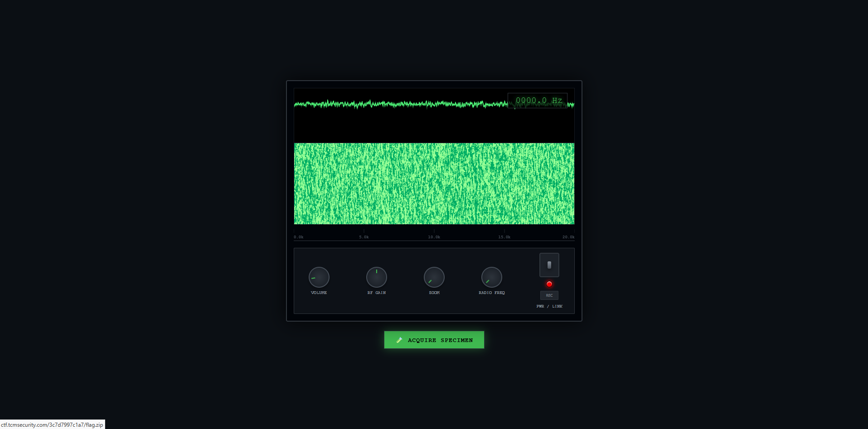
Task: Click the VOLUME knob
Action: [319, 277]
